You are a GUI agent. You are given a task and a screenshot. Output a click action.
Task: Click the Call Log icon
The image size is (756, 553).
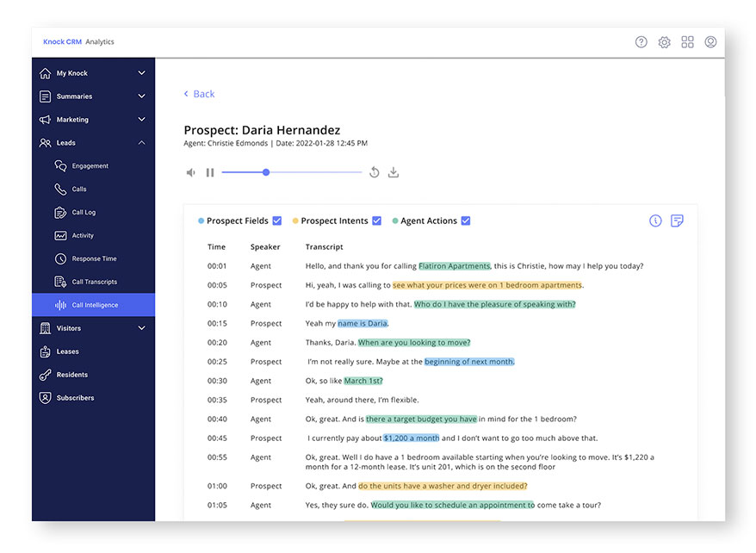coord(60,212)
